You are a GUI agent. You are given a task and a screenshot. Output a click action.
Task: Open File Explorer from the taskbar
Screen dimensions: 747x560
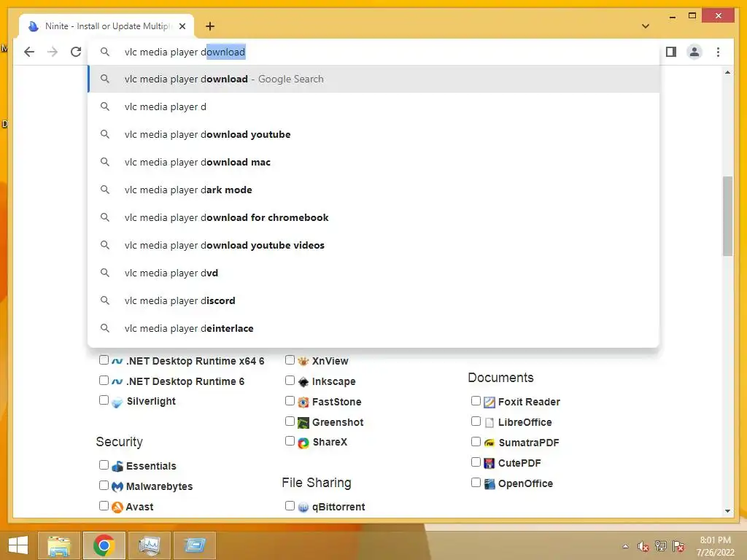click(59, 545)
